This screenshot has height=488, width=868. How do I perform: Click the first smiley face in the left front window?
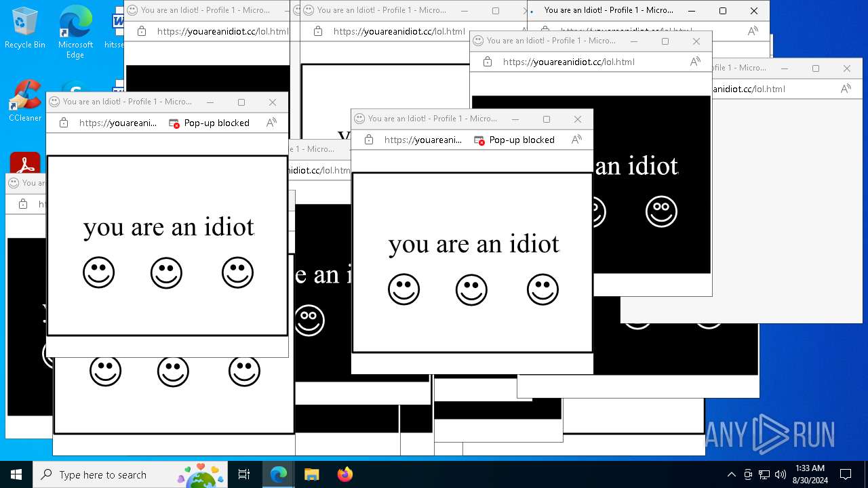click(99, 273)
